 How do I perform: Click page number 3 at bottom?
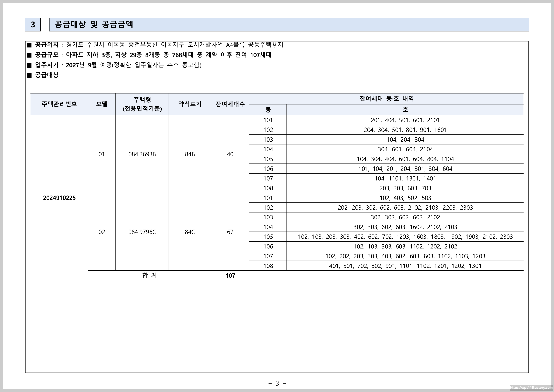point(277,383)
